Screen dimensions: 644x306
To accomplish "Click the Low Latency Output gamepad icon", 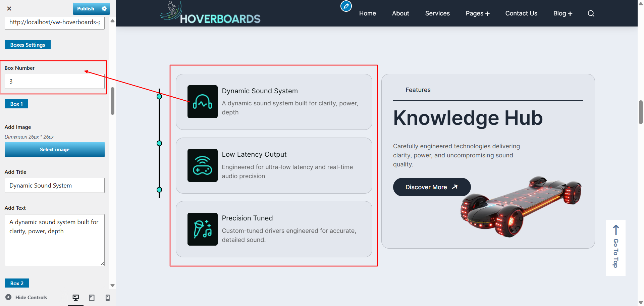I will coord(203,165).
